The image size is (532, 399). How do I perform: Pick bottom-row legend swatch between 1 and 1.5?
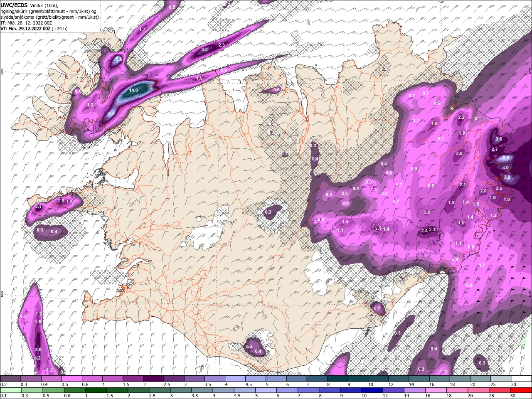coord(96,390)
